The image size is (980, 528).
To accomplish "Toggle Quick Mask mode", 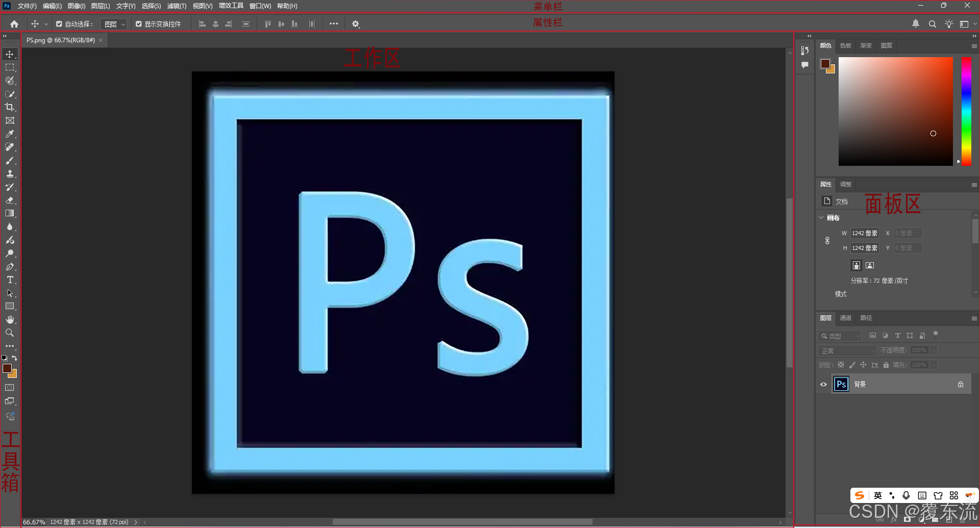I will 10,388.
